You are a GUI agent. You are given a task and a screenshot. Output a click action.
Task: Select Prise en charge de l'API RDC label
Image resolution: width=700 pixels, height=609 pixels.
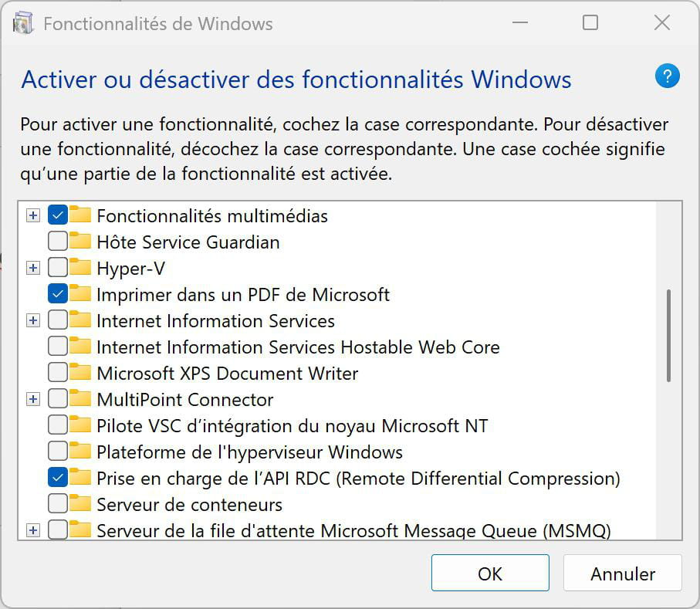click(358, 479)
